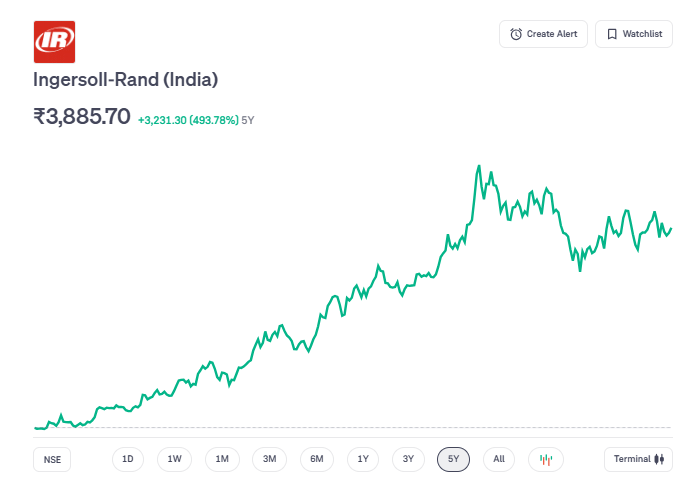697x497 pixels.
Task: Click the Ingersoll-Rand (India) stock title
Action: pyautogui.click(x=126, y=79)
